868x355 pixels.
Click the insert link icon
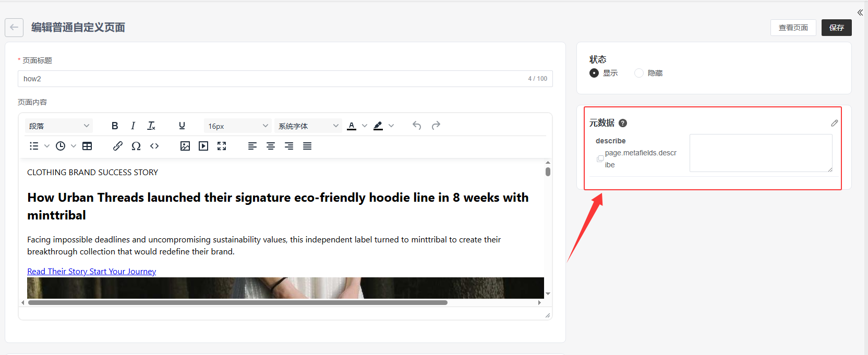tap(118, 146)
